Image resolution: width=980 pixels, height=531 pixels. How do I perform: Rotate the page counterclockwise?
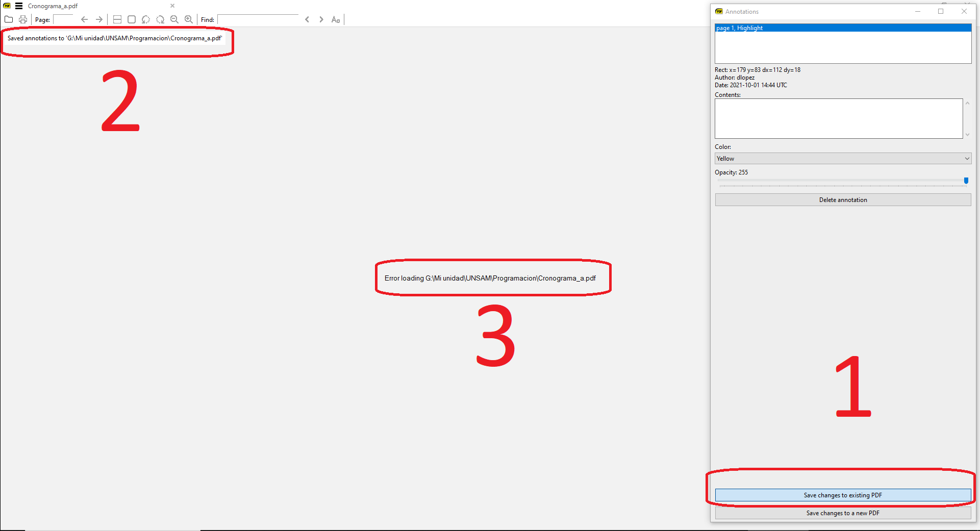click(146, 19)
